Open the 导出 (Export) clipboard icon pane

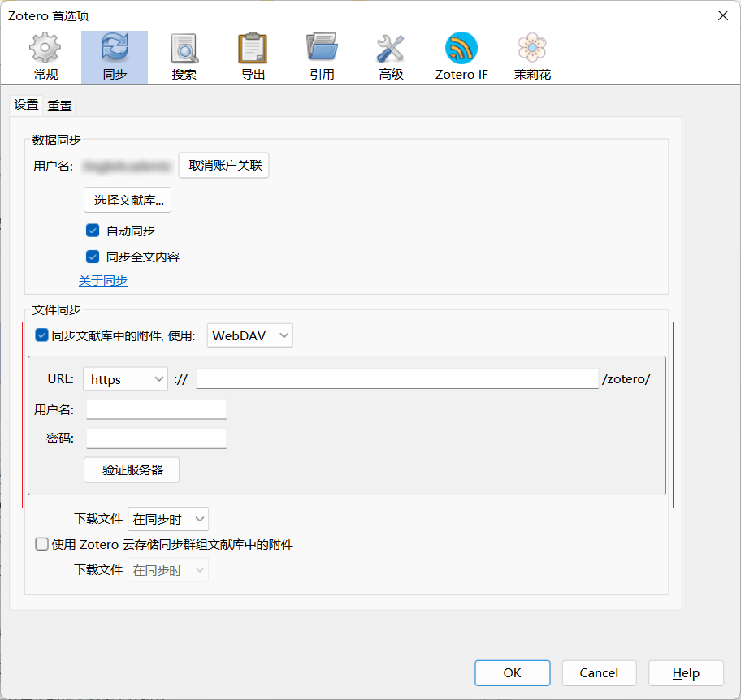(253, 57)
